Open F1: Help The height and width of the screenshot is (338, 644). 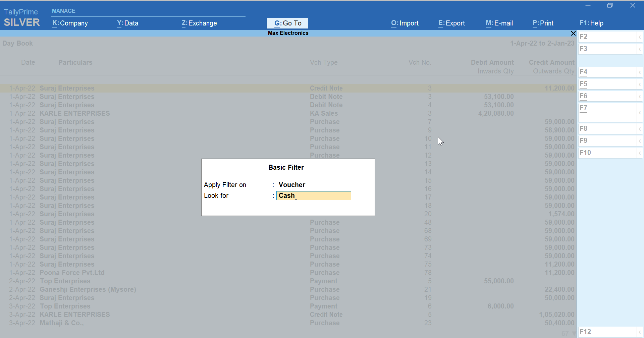pyautogui.click(x=592, y=23)
